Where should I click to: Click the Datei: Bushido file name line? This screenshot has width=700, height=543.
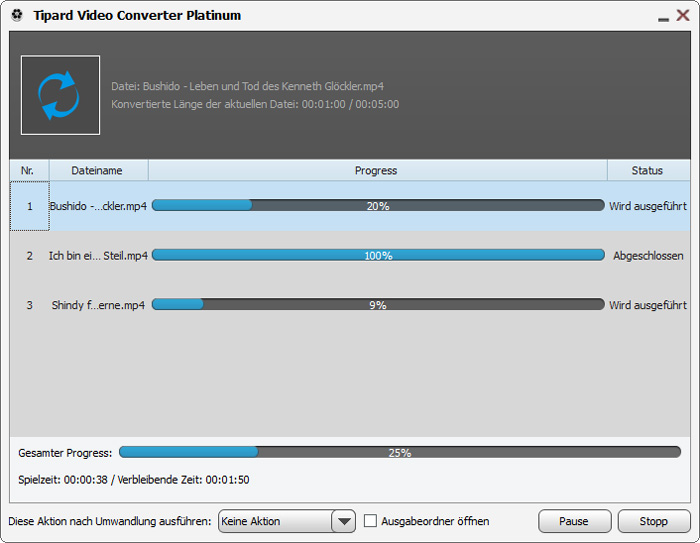[247, 86]
